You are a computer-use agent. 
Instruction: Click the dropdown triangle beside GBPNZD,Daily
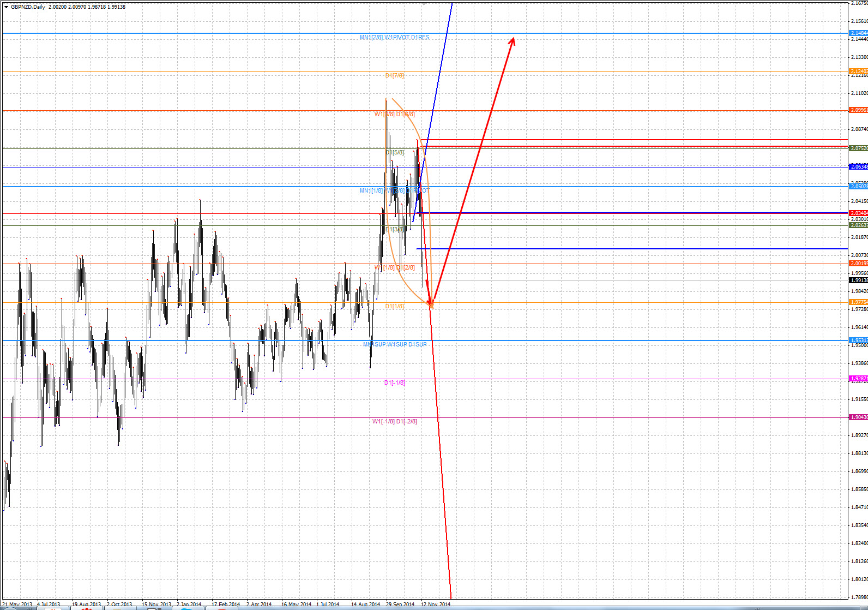click(7, 7)
